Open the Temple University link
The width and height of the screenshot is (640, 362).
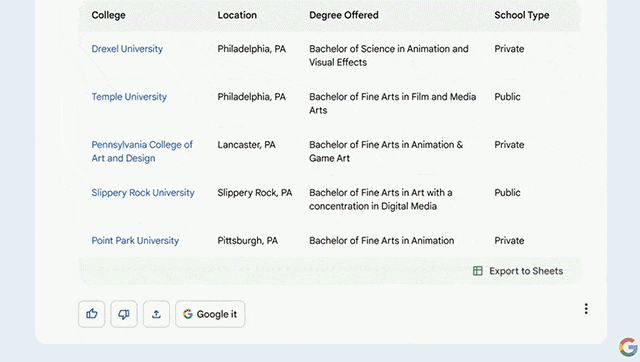point(129,97)
